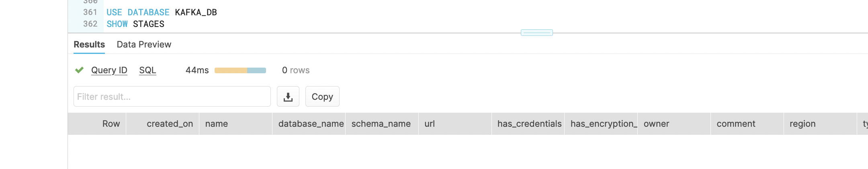Screen dimensions: 868x169
Task: Click the region column header
Action: (x=802, y=124)
